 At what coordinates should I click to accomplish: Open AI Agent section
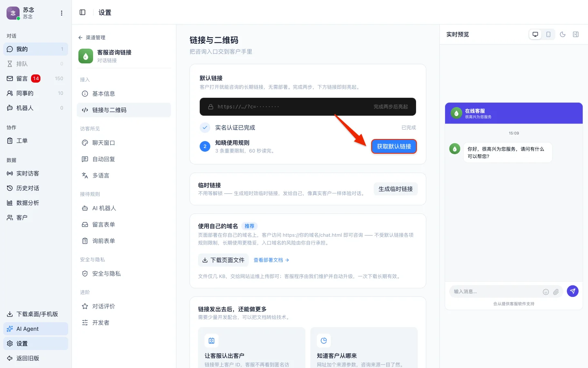pos(36,329)
